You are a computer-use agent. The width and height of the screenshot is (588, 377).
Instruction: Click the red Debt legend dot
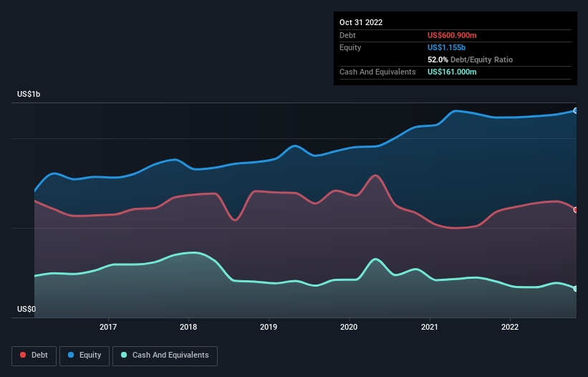coord(23,355)
